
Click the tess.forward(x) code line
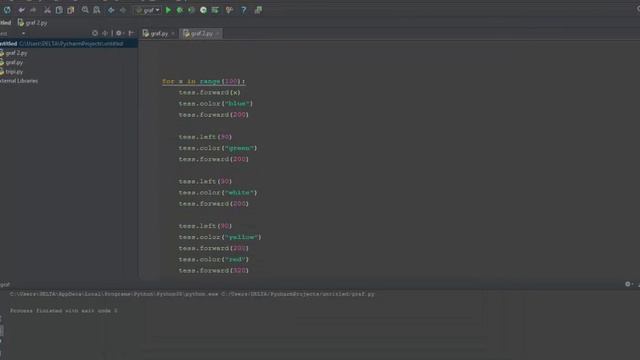coord(209,92)
